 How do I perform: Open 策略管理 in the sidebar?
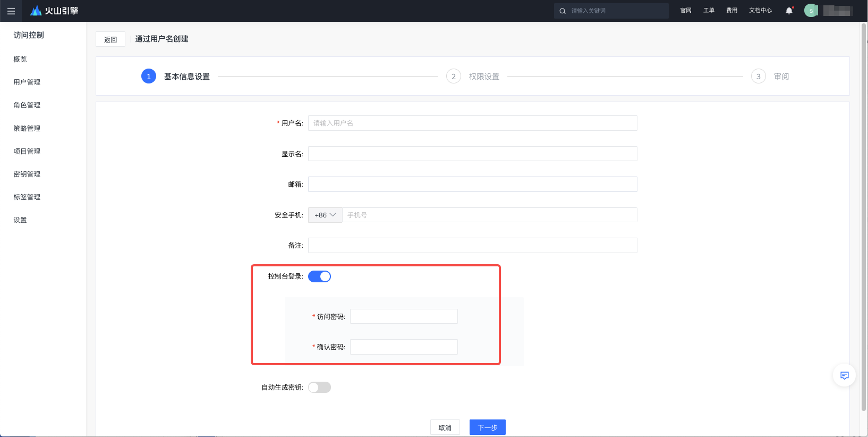pyautogui.click(x=27, y=128)
